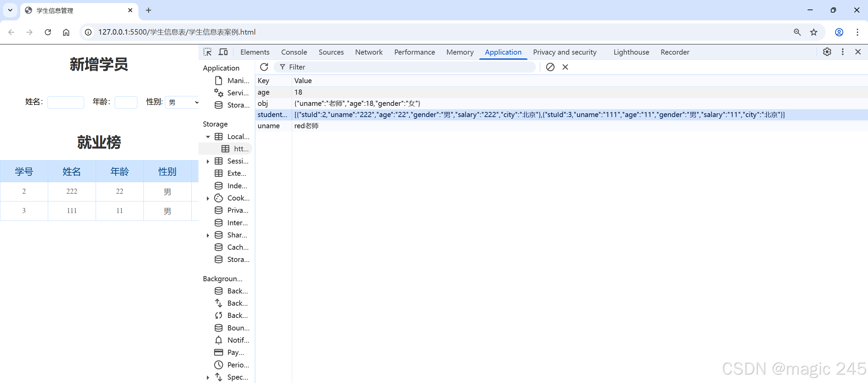Click the 姓名 name input field
The height and width of the screenshot is (383, 868).
(66, 102)
